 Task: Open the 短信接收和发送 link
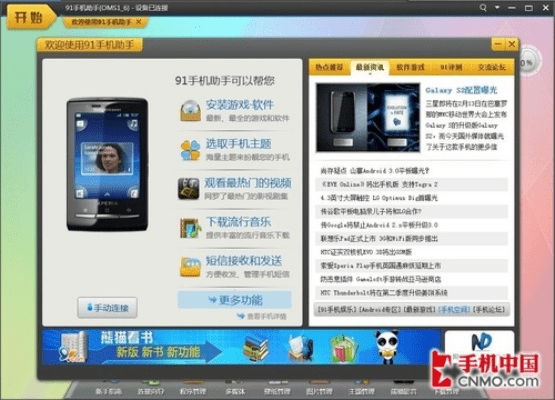tap(244, 261)
